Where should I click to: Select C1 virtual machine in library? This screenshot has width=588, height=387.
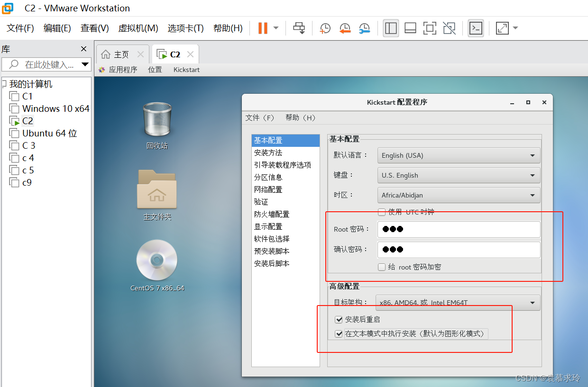click(x=28, y=96)
